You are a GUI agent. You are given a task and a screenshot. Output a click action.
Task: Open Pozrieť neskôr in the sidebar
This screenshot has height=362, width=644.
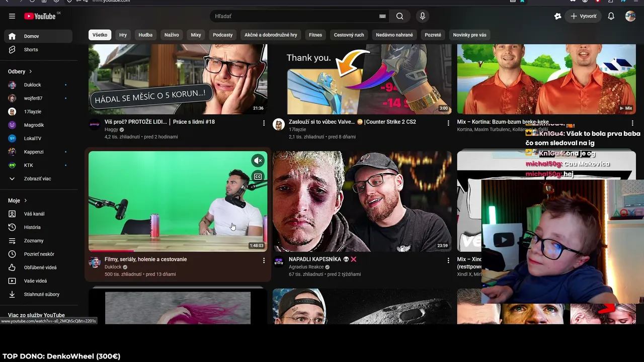38,254
